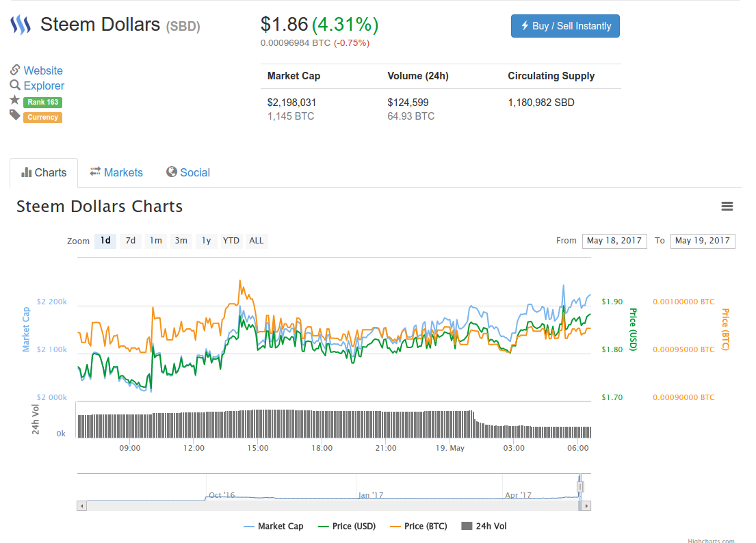The height and width of the screenshot is (543, 756).
Task: Toggle 24h Vol series in legend
Action: 484,526
